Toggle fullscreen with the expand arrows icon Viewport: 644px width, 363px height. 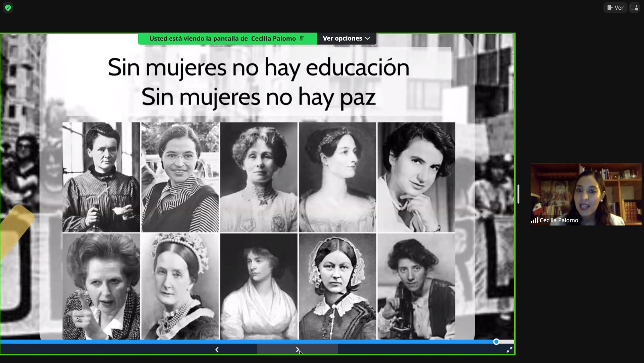509,350
